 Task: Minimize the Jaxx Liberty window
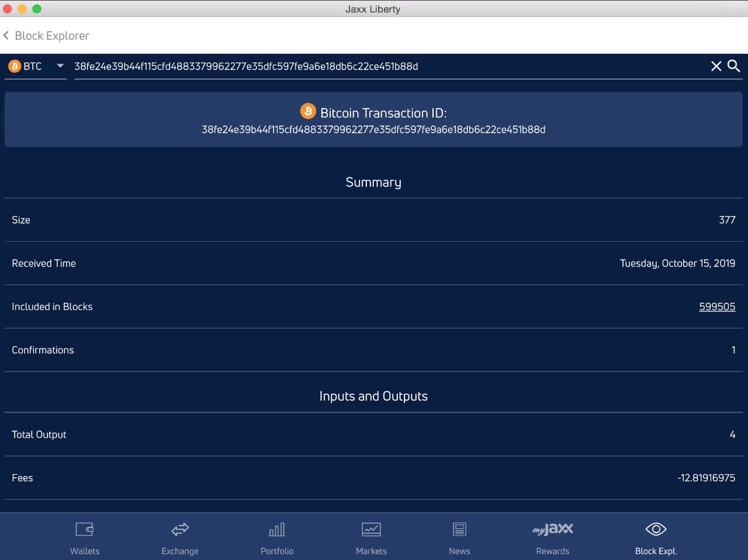coord(22,9)
